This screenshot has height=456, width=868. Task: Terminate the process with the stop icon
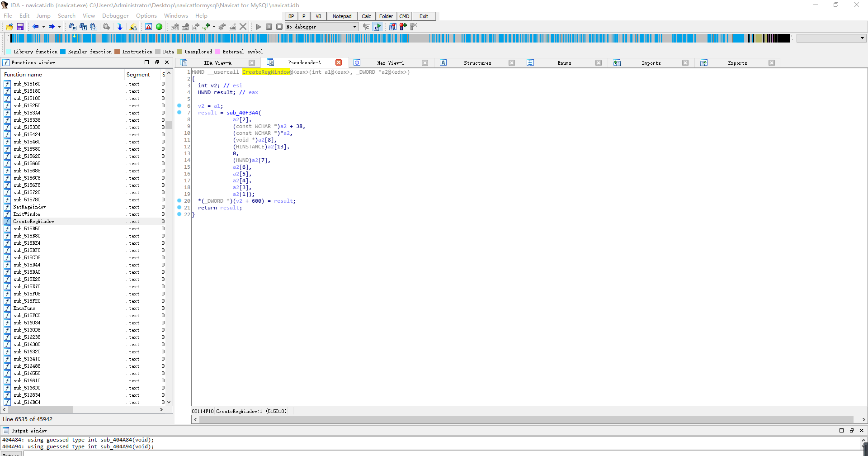click(x=279, y=27)
